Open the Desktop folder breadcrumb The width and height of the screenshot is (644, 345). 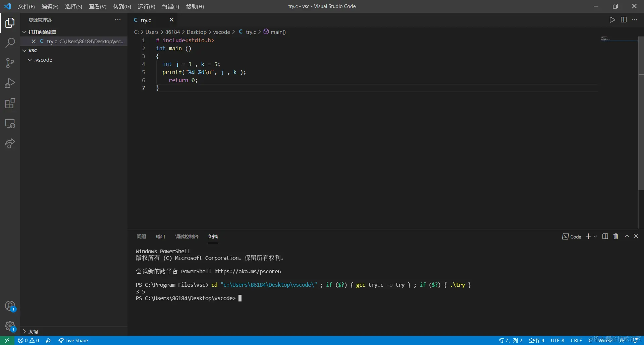(197, 32)
